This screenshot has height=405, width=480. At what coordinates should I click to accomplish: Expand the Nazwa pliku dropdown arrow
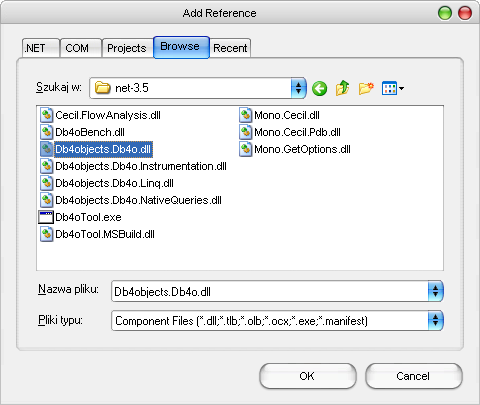pos(435,291)
